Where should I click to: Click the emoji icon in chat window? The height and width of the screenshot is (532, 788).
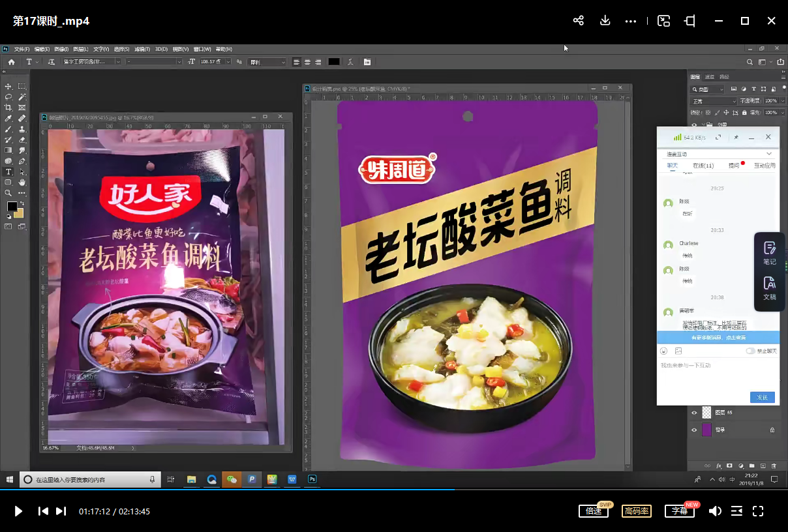point(664,351)
